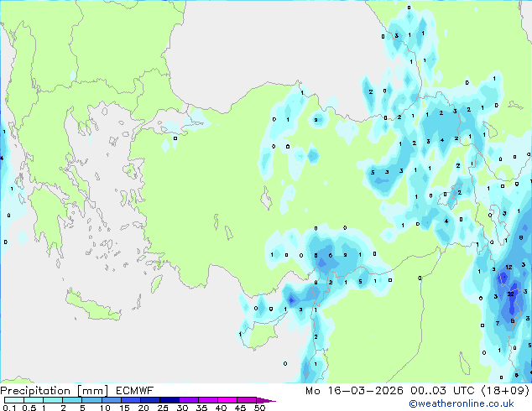Select the 30–35 mm purple legend swatch
The height and width of the screenshot is (411, 532).
coord(189,400)
